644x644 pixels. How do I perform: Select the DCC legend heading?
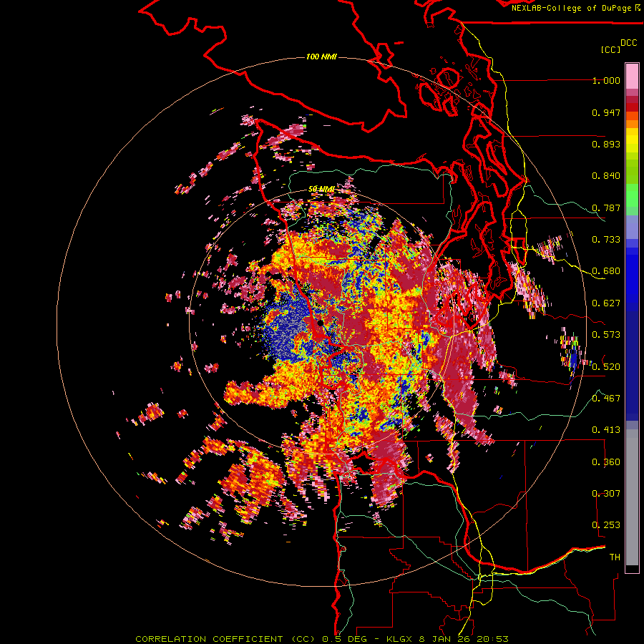click(628, 43)
